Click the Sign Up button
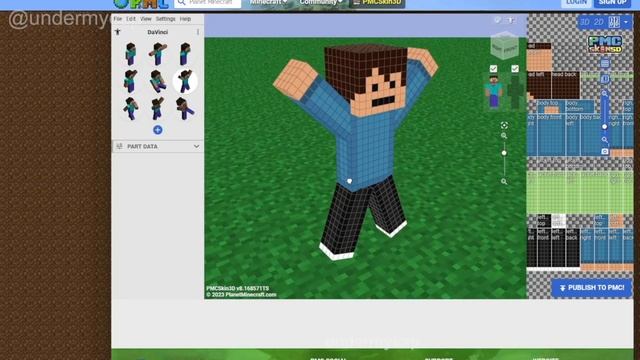 [x=613, y=3]
